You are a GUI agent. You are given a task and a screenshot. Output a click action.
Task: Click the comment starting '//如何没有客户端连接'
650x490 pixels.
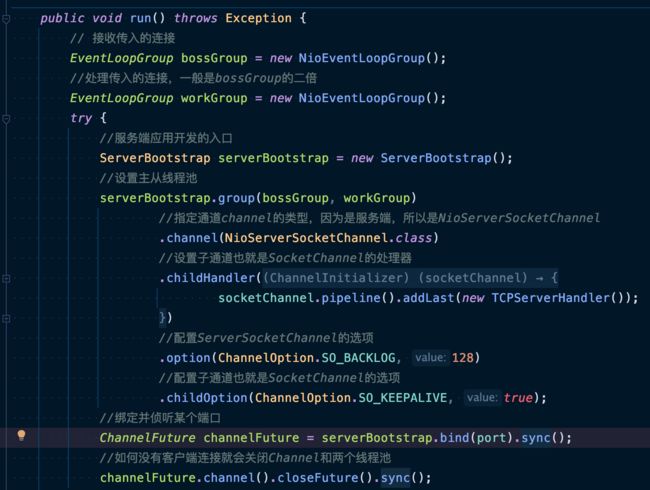(x=245, y=458)
